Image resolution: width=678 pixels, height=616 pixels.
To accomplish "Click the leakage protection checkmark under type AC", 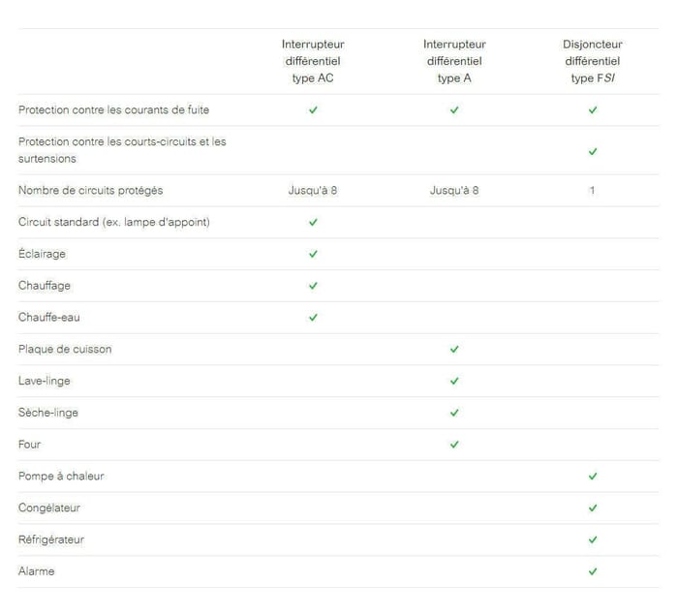I will pyautogui.click(x=313, y=110).
